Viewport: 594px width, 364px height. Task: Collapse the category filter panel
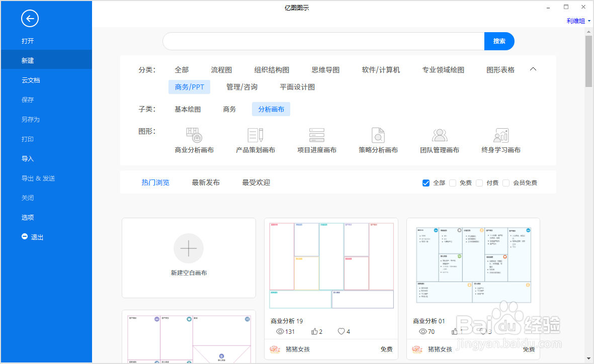coord(533,69)
